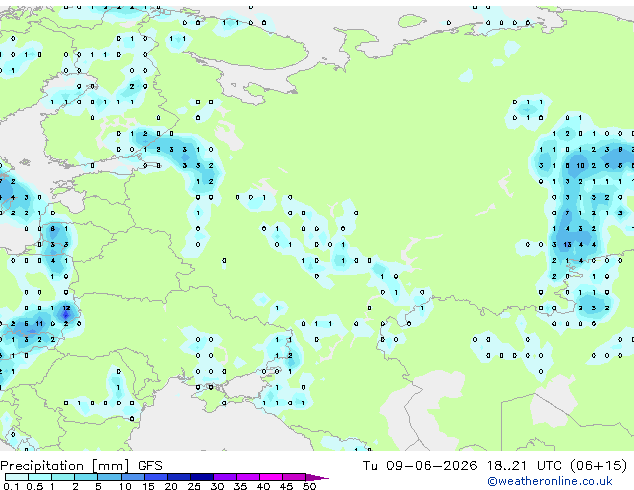Image resolution: width=634 pixels, height=490 pixels.
Task: Pick the 15 to 20 mm legend swatch
Action: tap(156, 477)
